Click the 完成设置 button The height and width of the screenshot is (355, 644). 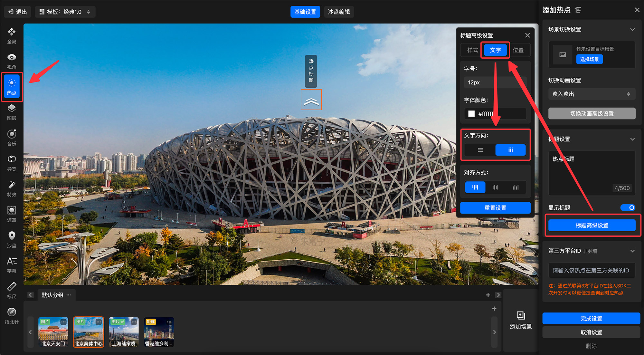[591, 318]
